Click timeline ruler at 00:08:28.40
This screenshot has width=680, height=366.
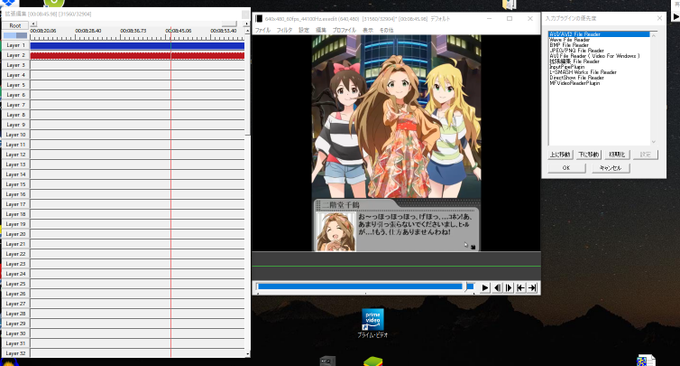[x=88, y=31]
